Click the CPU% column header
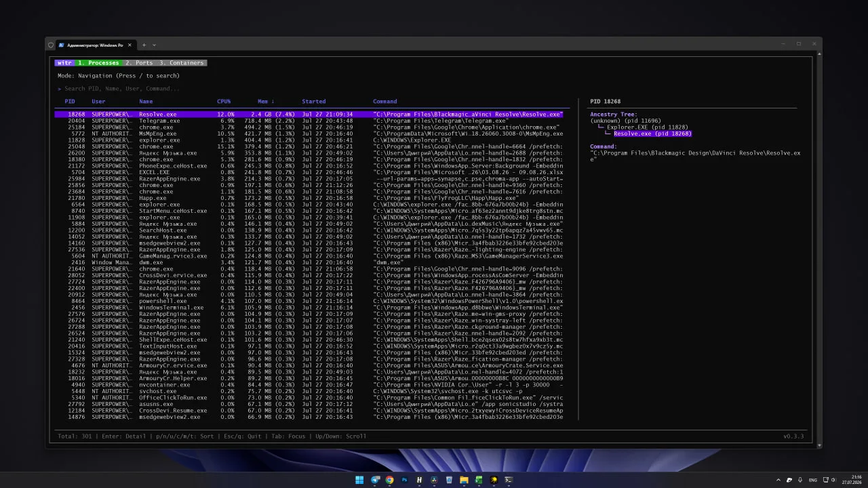The image size is (868, 488). 224,102
